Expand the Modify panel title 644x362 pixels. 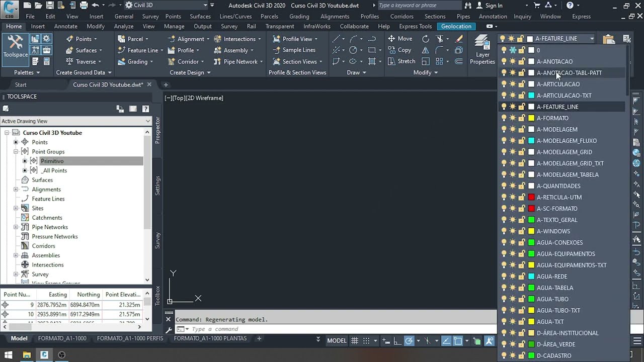pyautogui.click(x=425, y=72)
